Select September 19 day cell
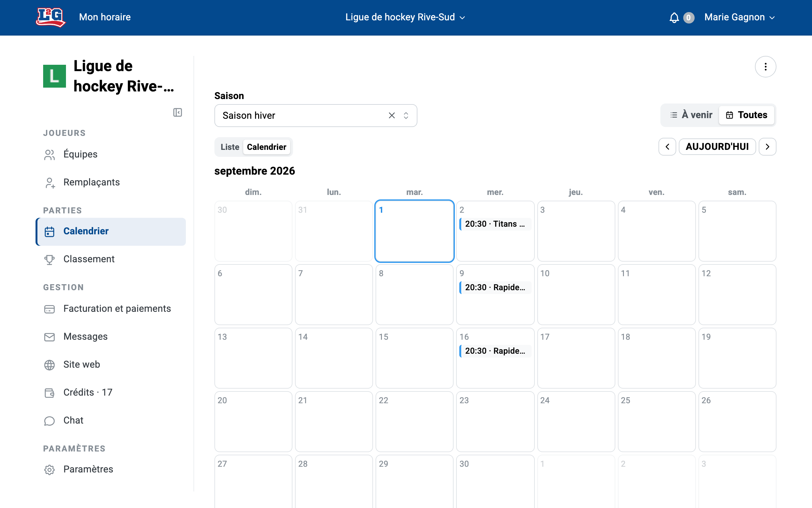This screenshot has height=508, width=812. point(737,358)
